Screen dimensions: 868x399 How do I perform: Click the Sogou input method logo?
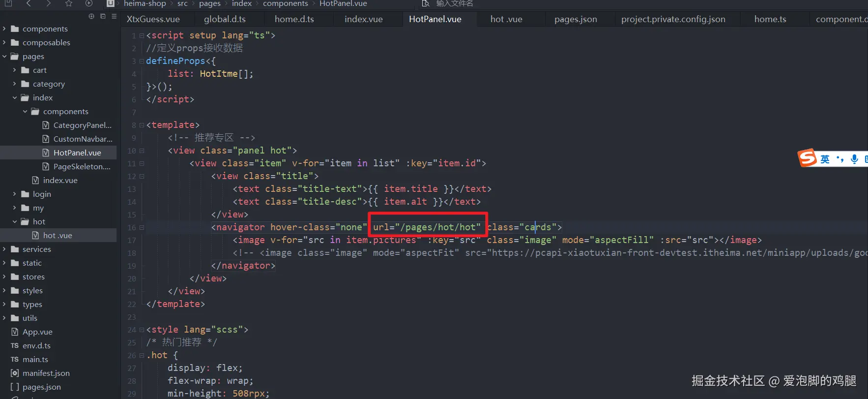pos(808,158)
